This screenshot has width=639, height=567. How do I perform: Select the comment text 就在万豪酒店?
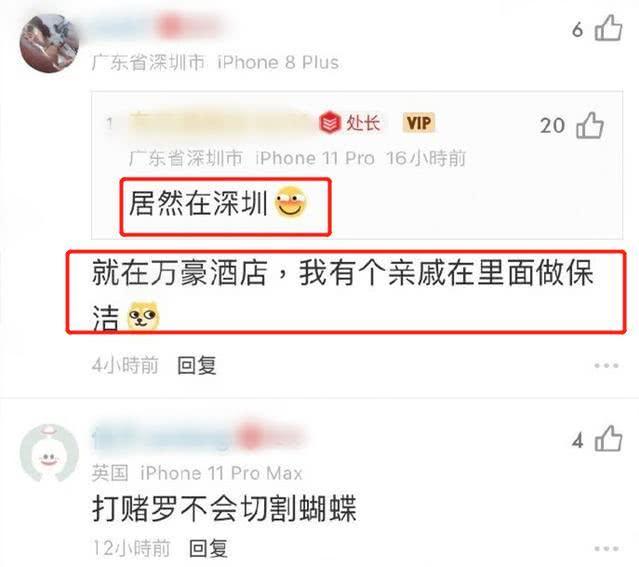[x=180, y=273]
